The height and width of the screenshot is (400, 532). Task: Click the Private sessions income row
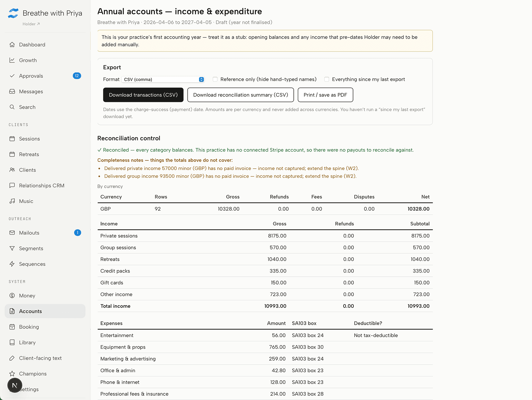pos(265,236)
